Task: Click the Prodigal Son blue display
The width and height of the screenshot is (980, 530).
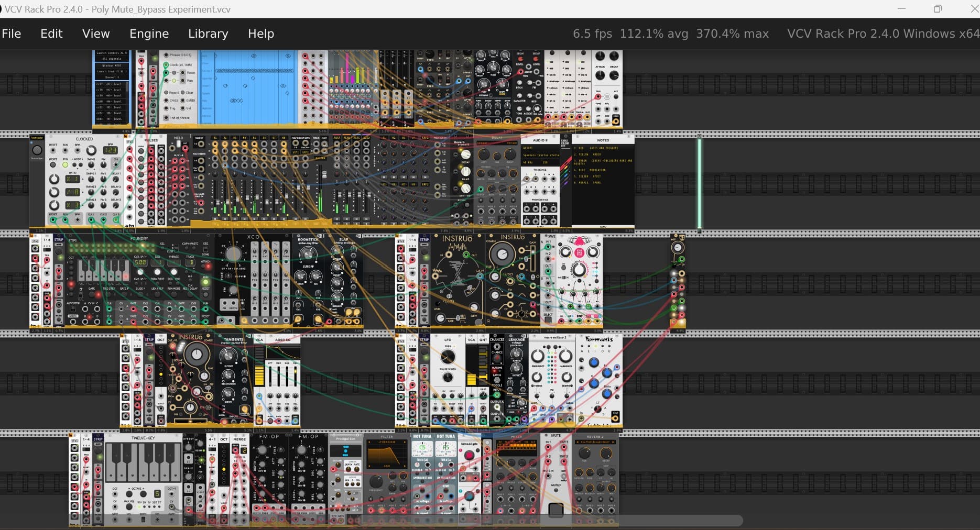Action: [x=345, y=451]
